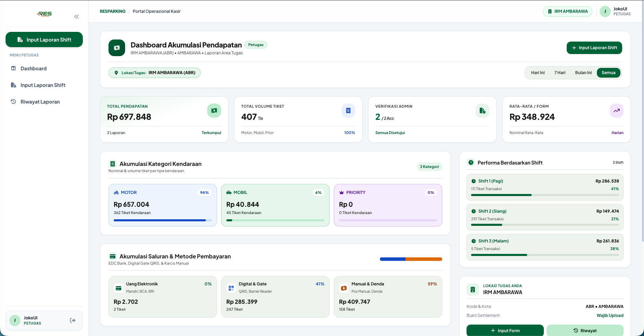Image resolution: width=644 pixels, height=336 pixels.
Task: Open the Dashboard sidebar menu
Action: 44,69
